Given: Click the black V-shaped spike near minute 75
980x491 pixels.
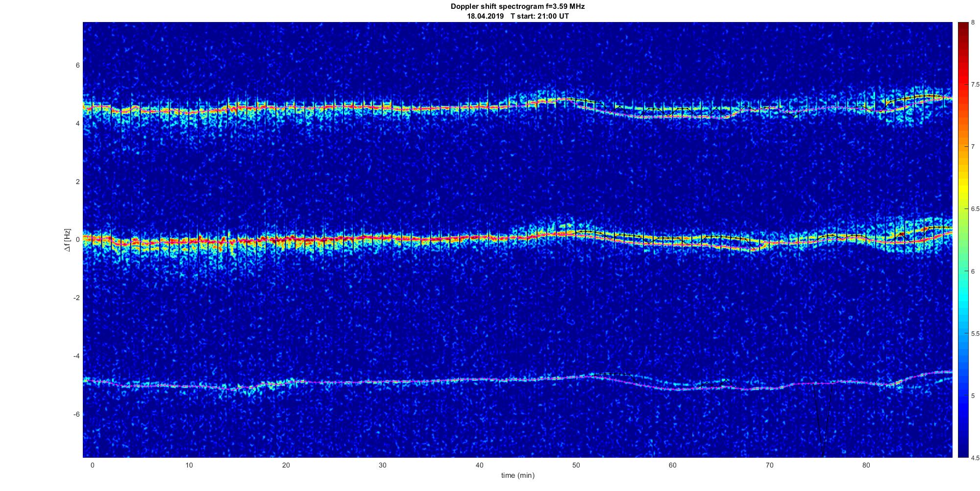Looking at the screenshot, I should pyautogui.click(x=823, y=420).
